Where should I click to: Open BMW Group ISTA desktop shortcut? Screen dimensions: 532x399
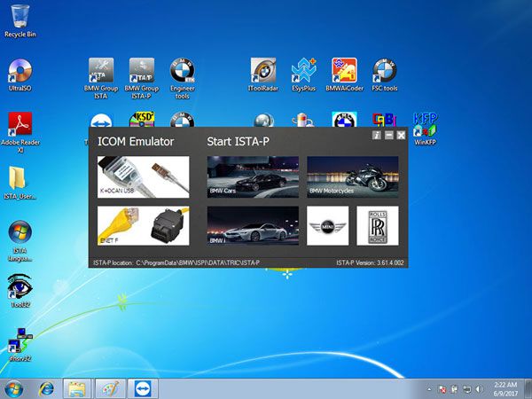point(101,79)
